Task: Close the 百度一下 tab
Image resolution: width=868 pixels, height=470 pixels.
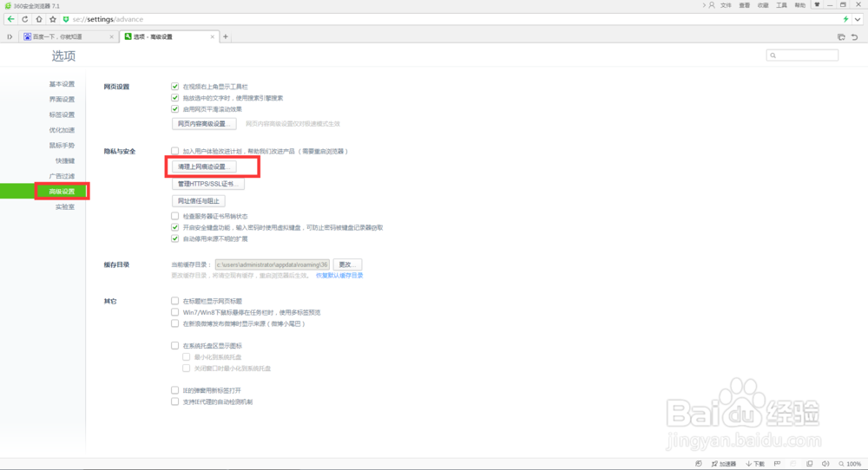Action: coord(111,37)
